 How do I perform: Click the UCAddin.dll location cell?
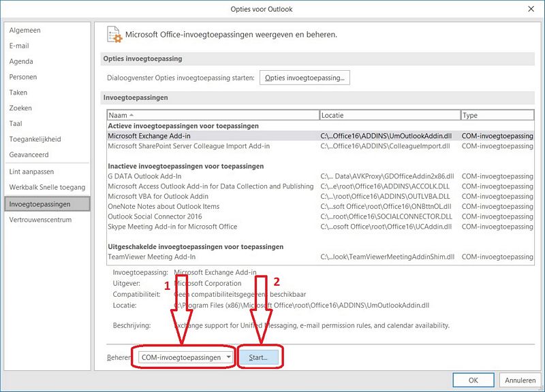tap(386, 227)
